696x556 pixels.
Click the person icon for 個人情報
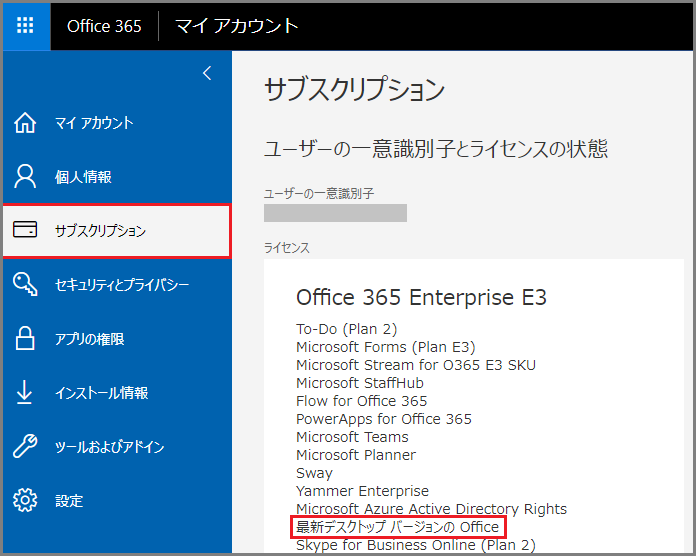(x=25, y=177)
